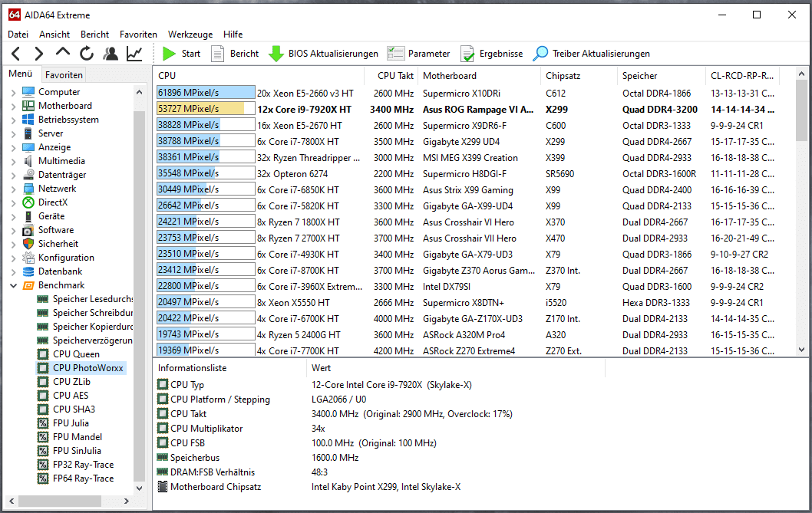Open the Bericht toolbar button

235,54
